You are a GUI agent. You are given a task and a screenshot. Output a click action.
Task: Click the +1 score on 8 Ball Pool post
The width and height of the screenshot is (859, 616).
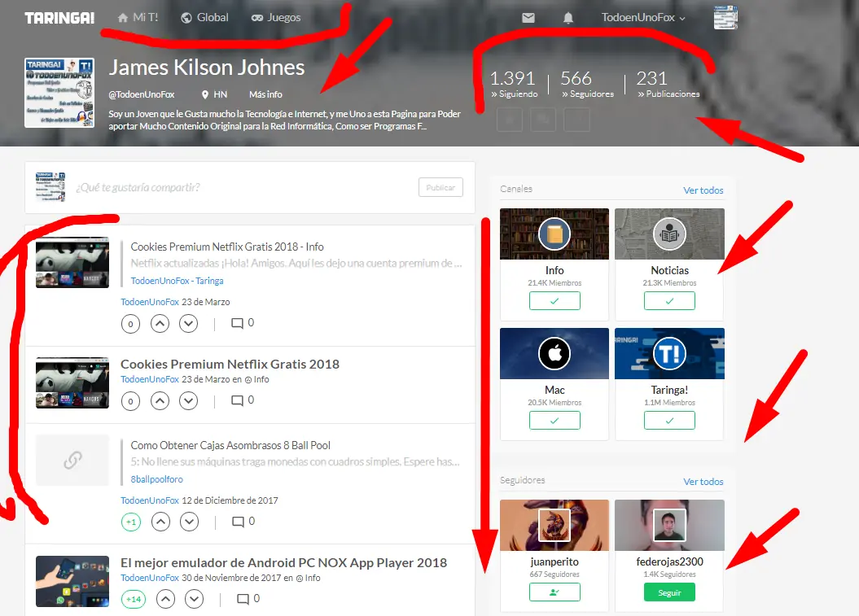pyautogui.click(x=131, y=522)
